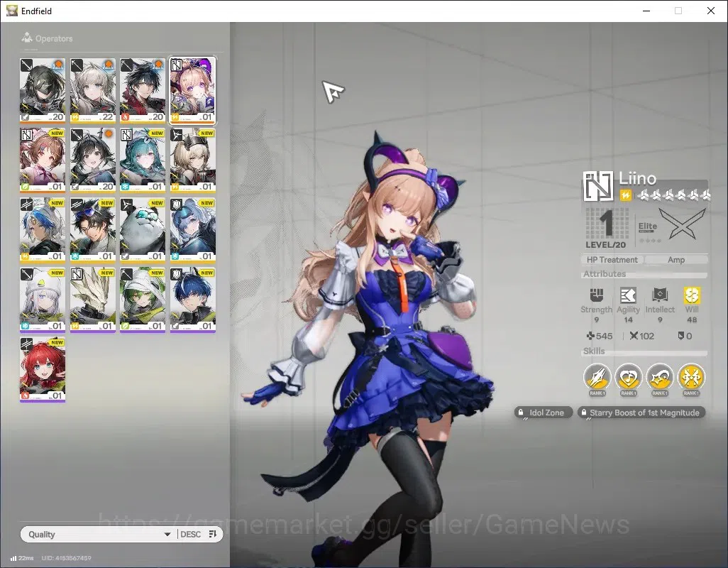Toggle the sort order arrows icon
The height and width of the screenshot is (568, 728).
coord(213,534)
